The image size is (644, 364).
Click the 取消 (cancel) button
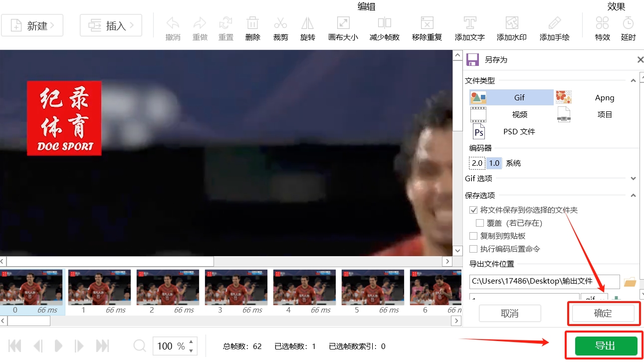coord(510,314)
